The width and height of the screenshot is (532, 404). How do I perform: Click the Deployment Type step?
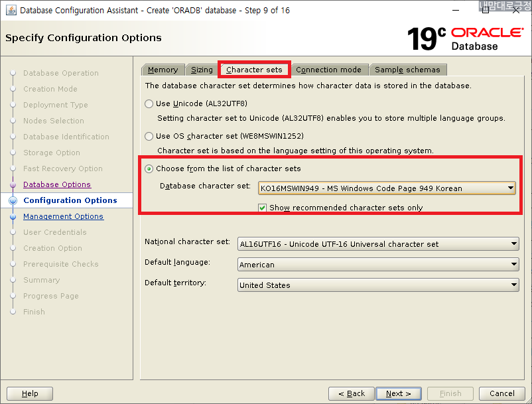pos(56,105)
